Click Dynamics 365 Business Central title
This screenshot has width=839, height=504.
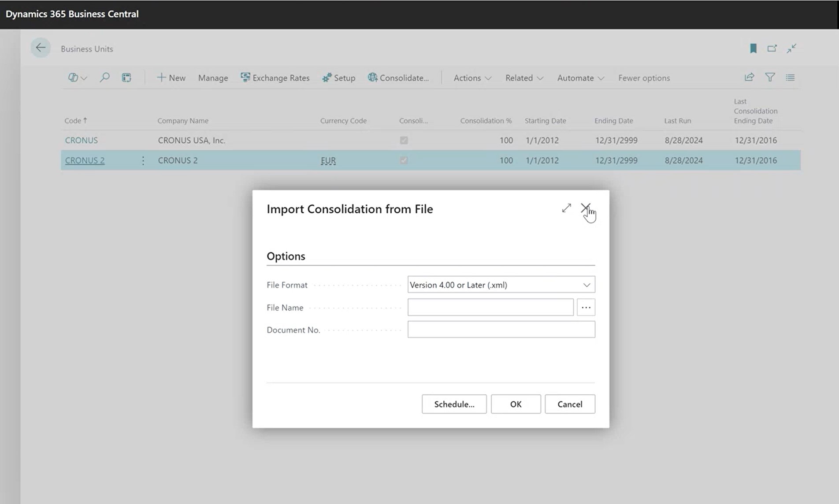click(x=72, y=14)
